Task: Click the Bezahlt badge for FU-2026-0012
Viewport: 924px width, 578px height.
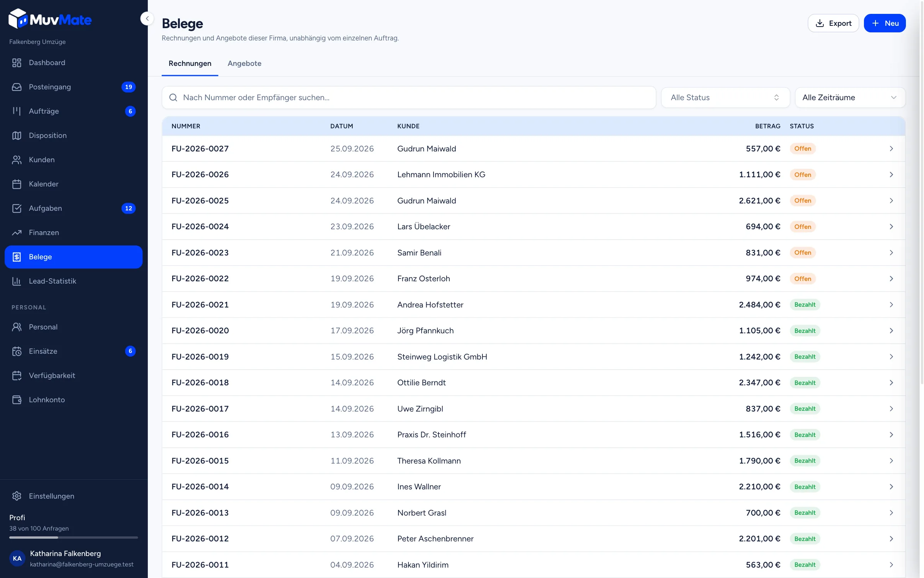Action: [x=805, y=539]
